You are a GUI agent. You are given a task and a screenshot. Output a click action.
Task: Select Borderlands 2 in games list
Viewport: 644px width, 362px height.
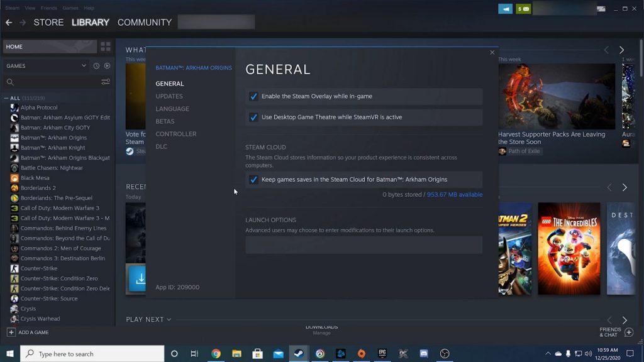pyautogui.click(x=38, y=188)
